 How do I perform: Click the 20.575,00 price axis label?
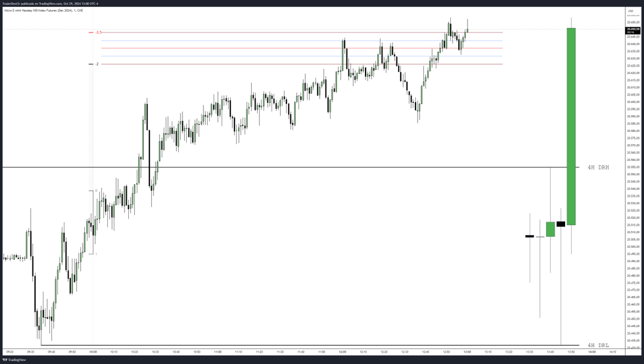coord(632,138)
